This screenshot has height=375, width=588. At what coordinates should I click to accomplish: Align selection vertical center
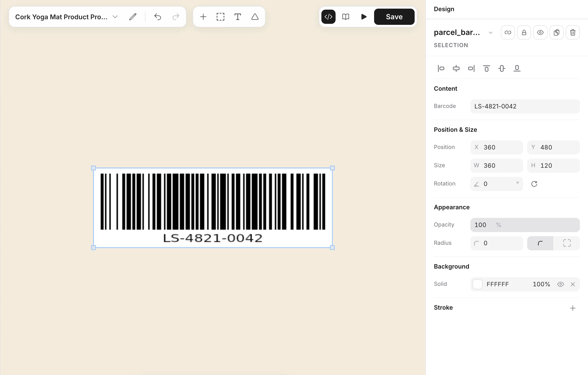coord(502,68)
